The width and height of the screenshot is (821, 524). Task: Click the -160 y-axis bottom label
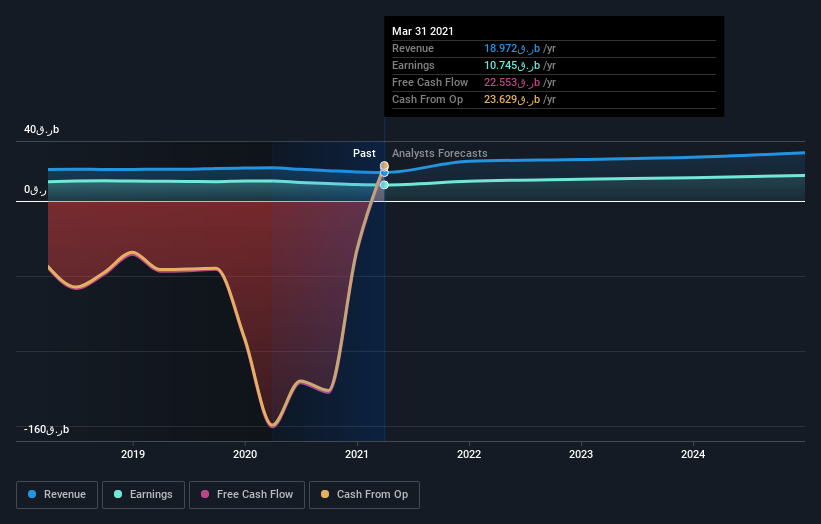(x=46, y=429)
